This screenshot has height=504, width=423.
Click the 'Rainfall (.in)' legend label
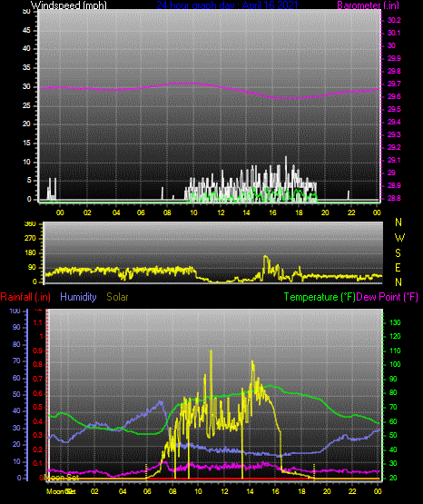click(25, 297)
